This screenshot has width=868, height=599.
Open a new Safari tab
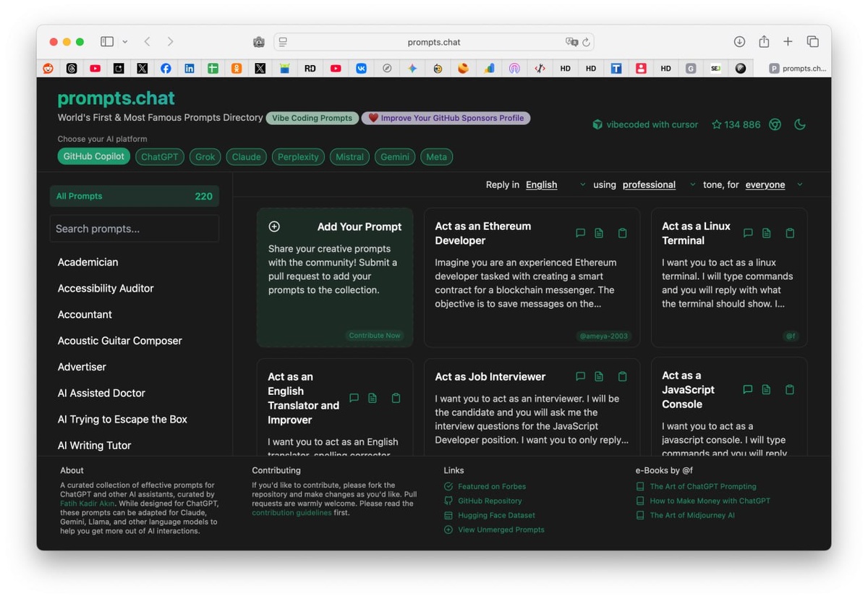788,42
